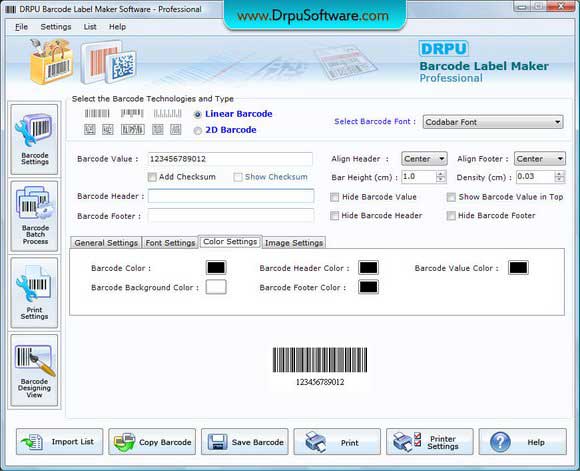Expand the Select Barcode Font dropdown
This screenshot has height=471, width=580.
click(493, 122)
